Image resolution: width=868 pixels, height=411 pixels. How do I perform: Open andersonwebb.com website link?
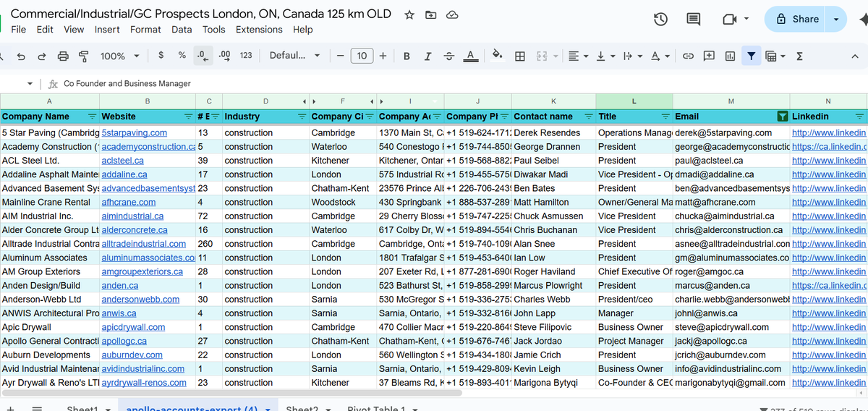pos(141,300)
